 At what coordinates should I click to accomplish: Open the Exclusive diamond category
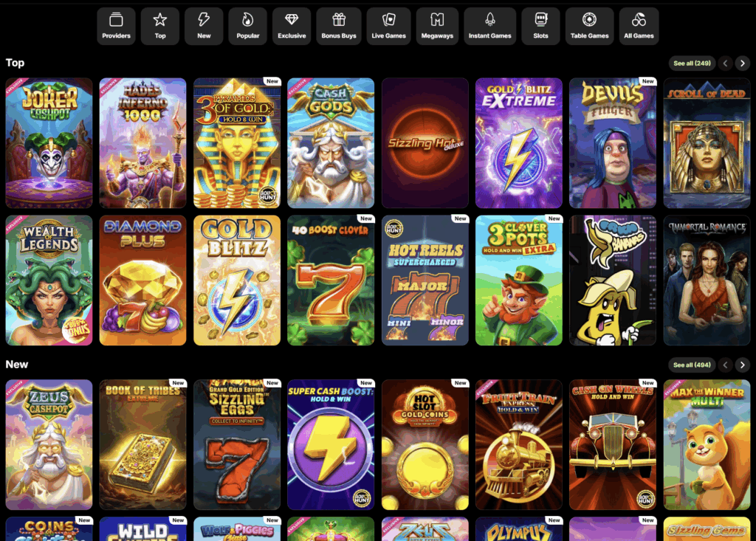point(292,26)
